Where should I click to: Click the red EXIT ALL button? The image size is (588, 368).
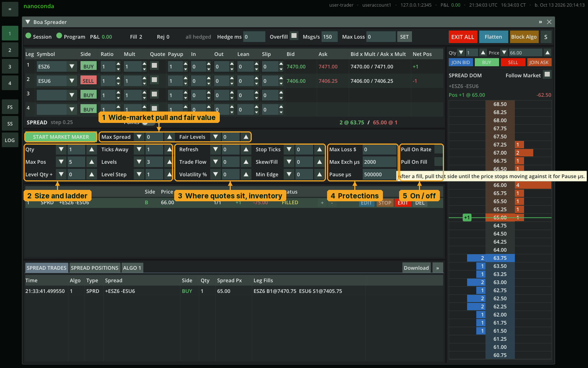(x=463, y=37)
